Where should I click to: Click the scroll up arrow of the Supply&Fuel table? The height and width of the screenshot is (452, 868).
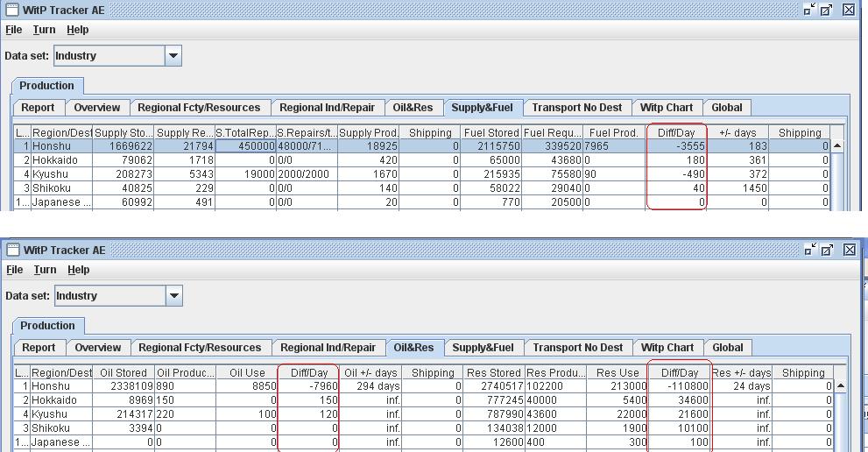837,145
